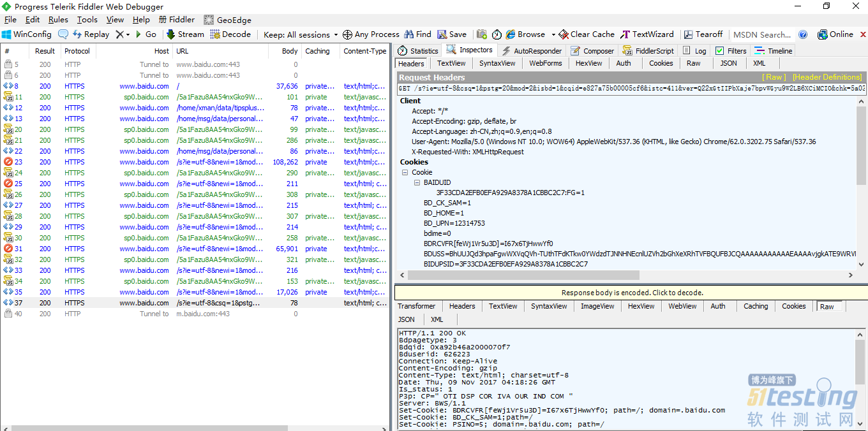
Task: Switch to the Filters tab
Action: (x=731, y=50)
